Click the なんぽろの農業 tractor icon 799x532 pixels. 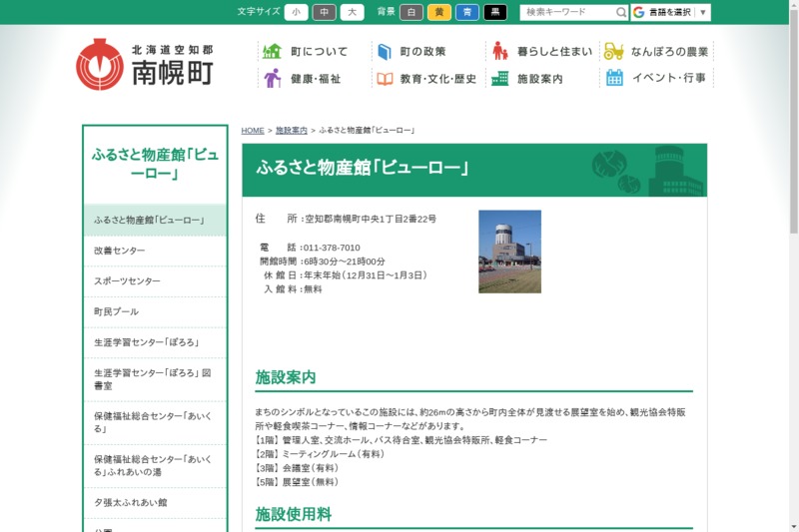point(613,51)
